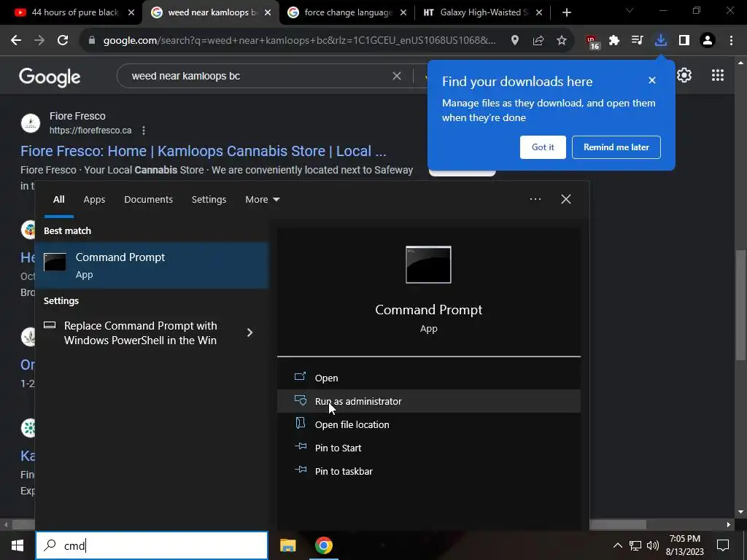Open the volume control in the system tray
This screenshot has height=560, width=747.
(x=653, y=545)
